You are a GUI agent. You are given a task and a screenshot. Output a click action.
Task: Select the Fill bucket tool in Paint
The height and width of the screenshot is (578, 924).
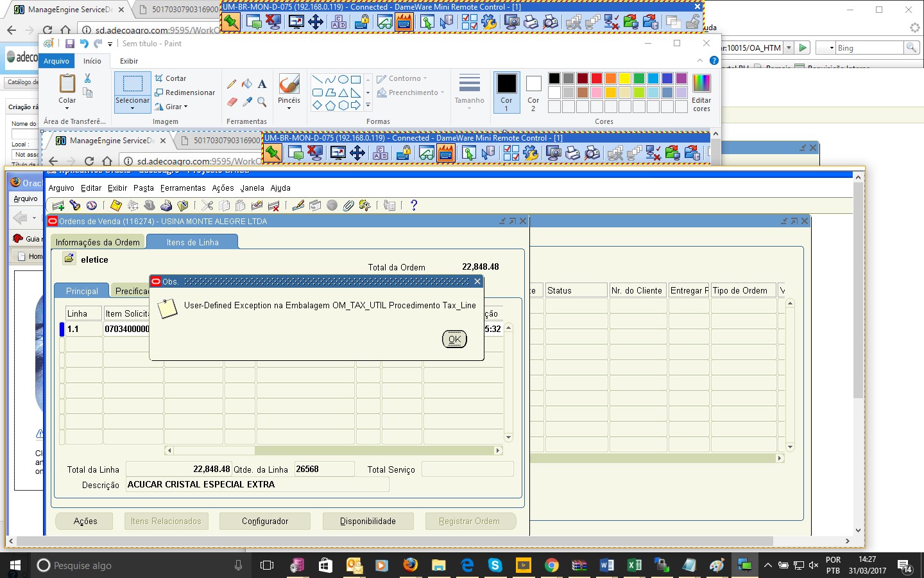pyautogui.click(x=247, y=84)
